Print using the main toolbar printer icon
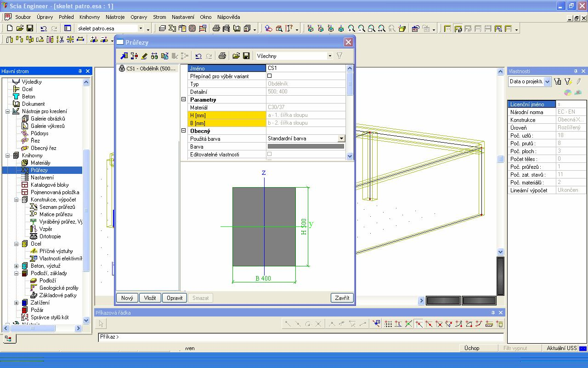Image resolution: width=588 pixels, height=368 pixels. [216, 29]
